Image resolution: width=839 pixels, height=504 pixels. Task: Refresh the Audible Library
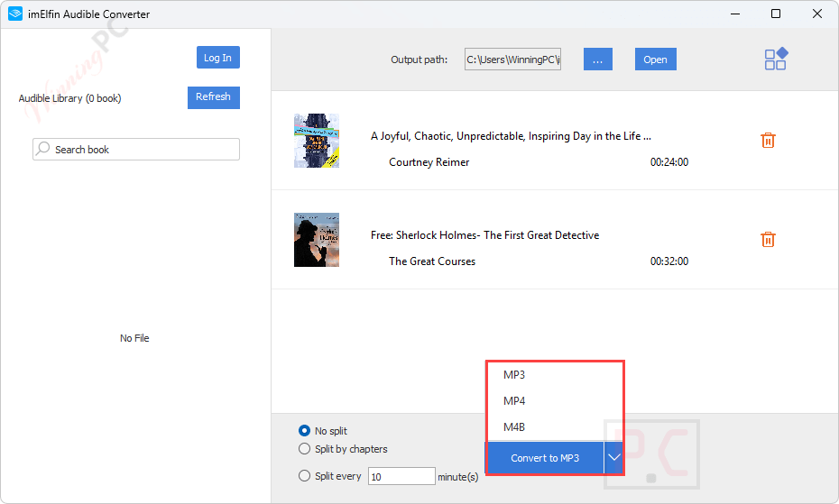[x=214, y=97]
